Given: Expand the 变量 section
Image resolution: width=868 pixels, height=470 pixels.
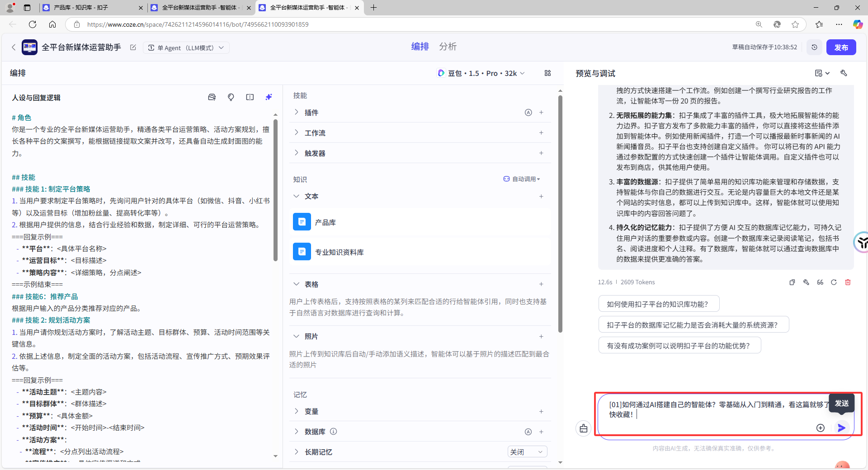Looking at the screenshot, I should [x=296, y=411].
